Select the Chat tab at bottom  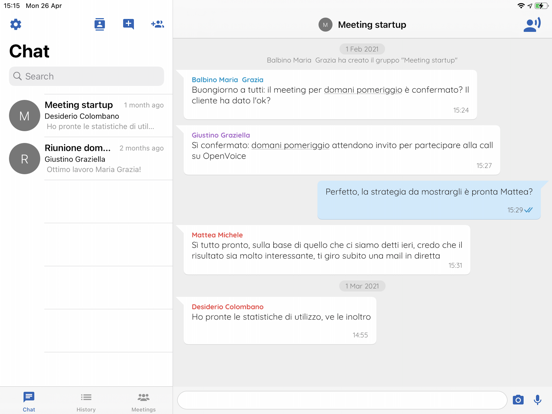(x=29, y=402)
